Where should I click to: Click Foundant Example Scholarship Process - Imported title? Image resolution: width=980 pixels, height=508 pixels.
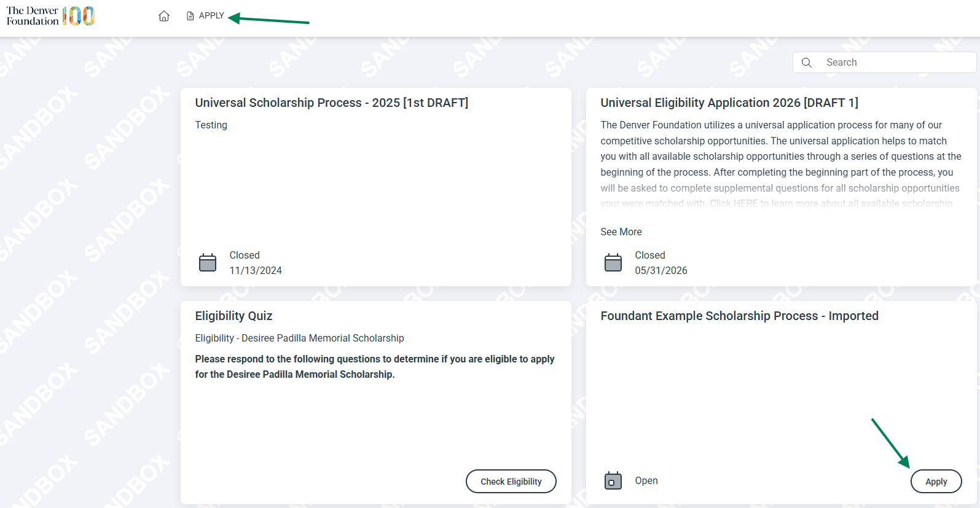coord(740,316)
